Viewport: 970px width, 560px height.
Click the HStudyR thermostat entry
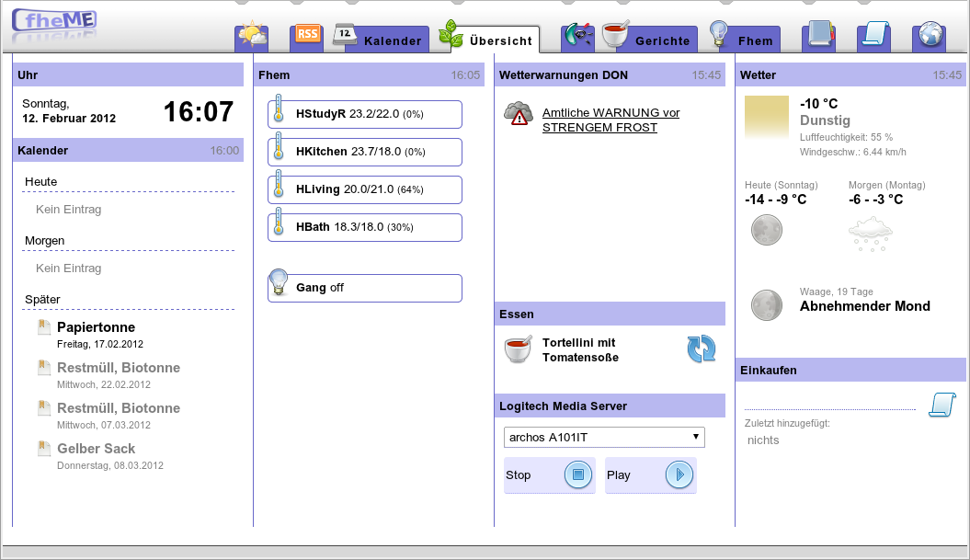364,114
